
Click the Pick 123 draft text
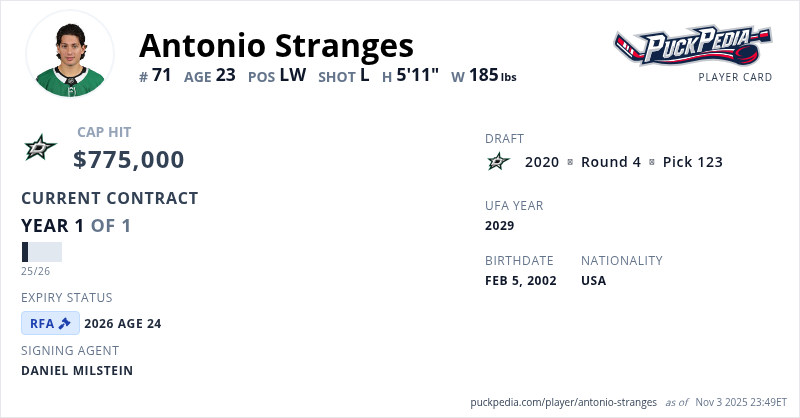[692, 162]
